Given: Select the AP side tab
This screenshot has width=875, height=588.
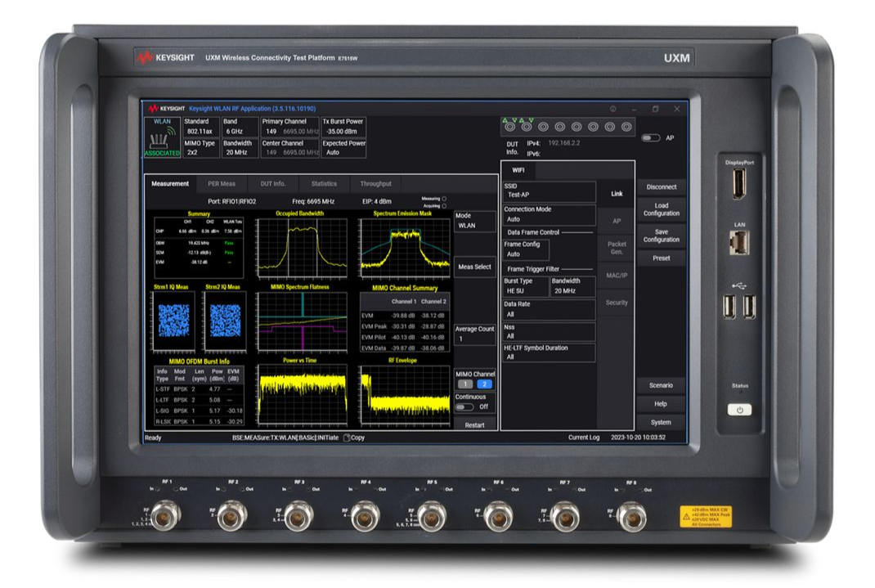Looking at the screenshot, I should [x=617, y=221].
